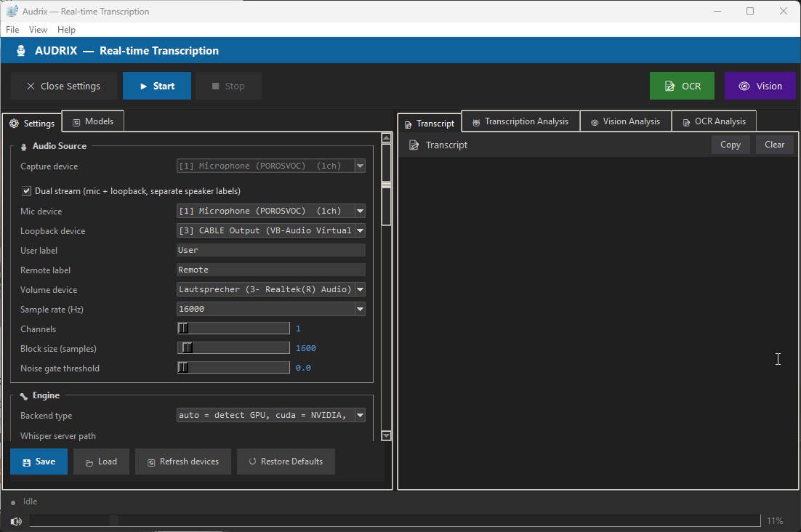Image resolution: width=801 pixels, height=532 pixels.
Task: Restore default settings
Action: point(286,462)
